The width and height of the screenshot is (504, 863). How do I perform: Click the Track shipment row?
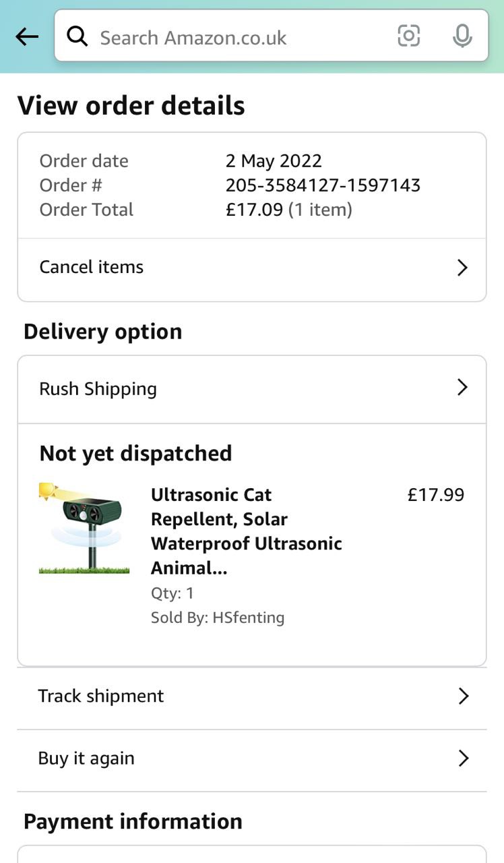tap(101, 696)
